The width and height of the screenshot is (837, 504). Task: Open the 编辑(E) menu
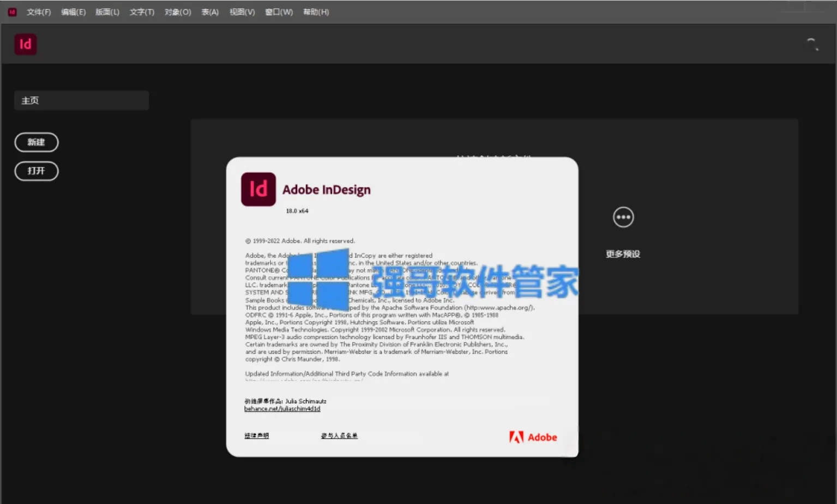tap(74, 12)
